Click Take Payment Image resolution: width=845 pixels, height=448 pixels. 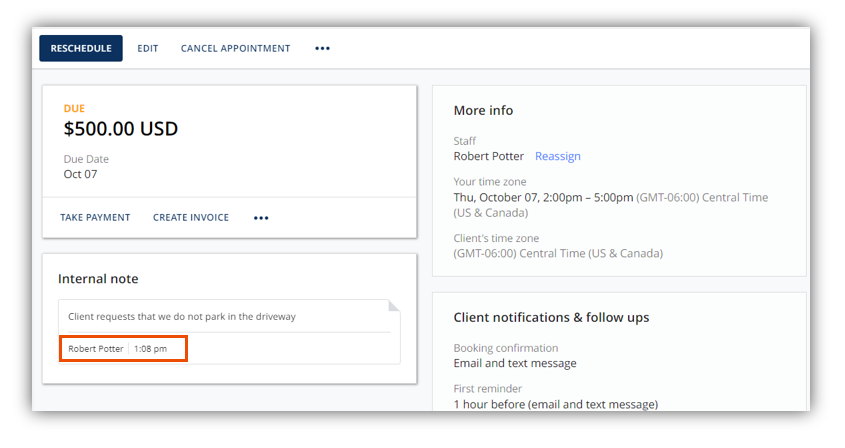(95, 217)
